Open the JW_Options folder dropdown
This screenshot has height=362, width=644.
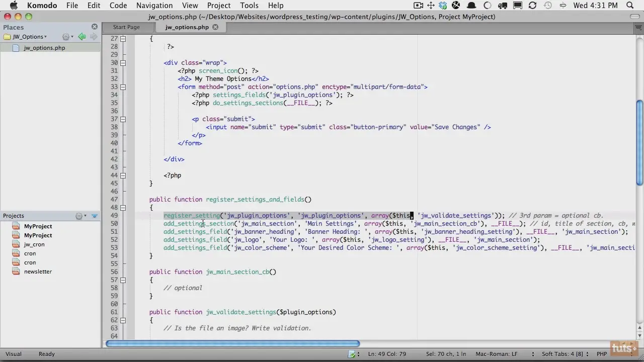pyautogui.click(x=25, y=37)
